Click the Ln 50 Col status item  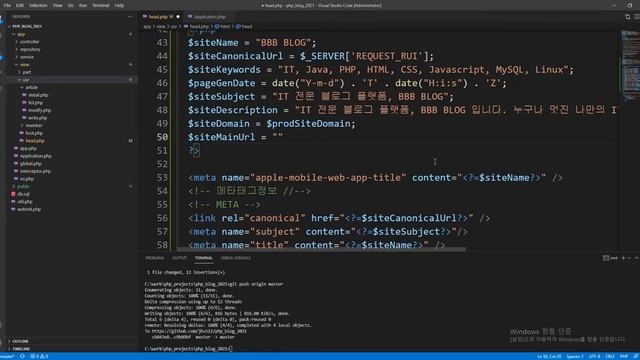click(x=549, y=356)
